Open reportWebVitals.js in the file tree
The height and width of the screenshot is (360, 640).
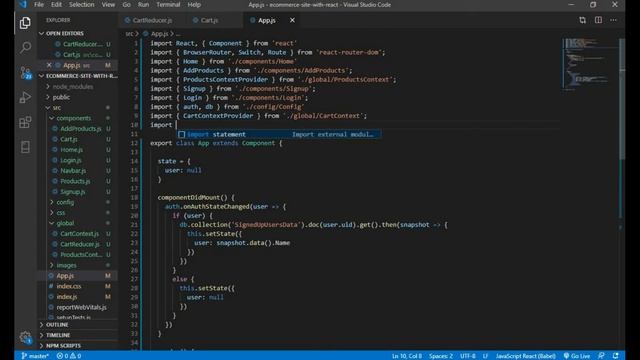pos(81,307)
